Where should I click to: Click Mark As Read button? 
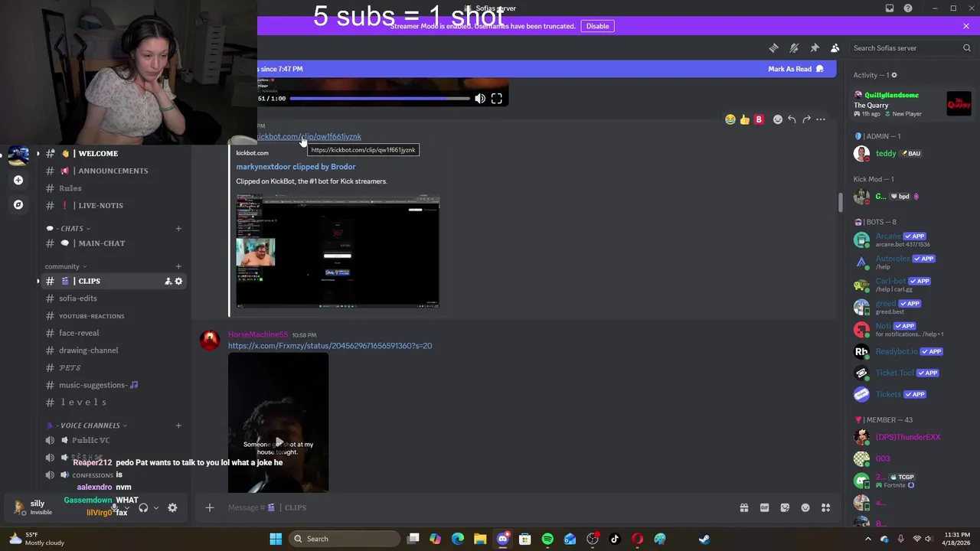pyautogui.click(x=795, y=69)
